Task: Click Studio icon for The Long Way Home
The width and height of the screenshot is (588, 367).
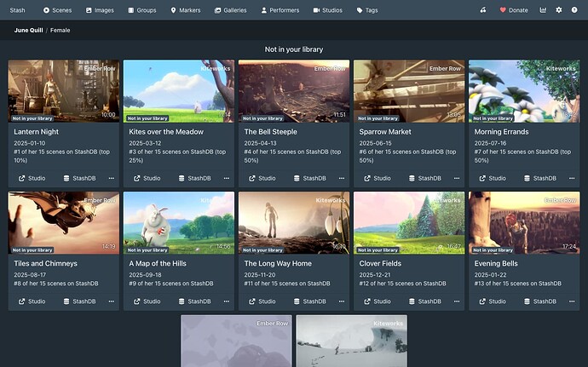Action: tap(252, 301)
